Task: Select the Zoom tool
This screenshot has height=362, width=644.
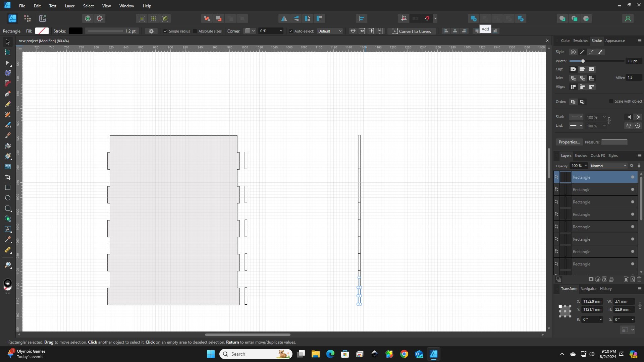Action: click(x=8, y=265)
